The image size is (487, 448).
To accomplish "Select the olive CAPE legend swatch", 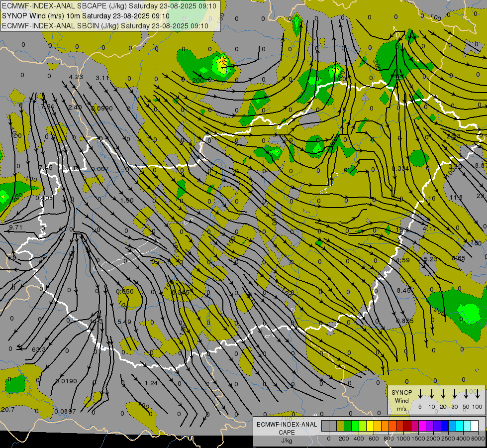I will coord(340,426).
